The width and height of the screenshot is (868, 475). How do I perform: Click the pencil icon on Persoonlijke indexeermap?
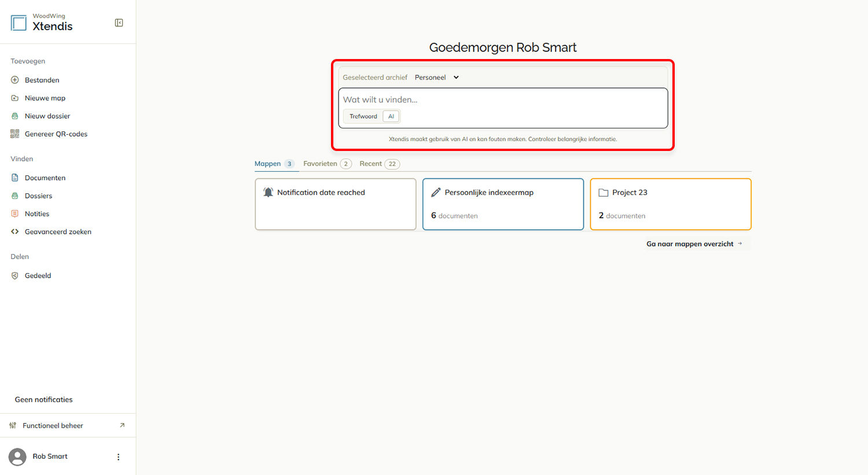436,192
